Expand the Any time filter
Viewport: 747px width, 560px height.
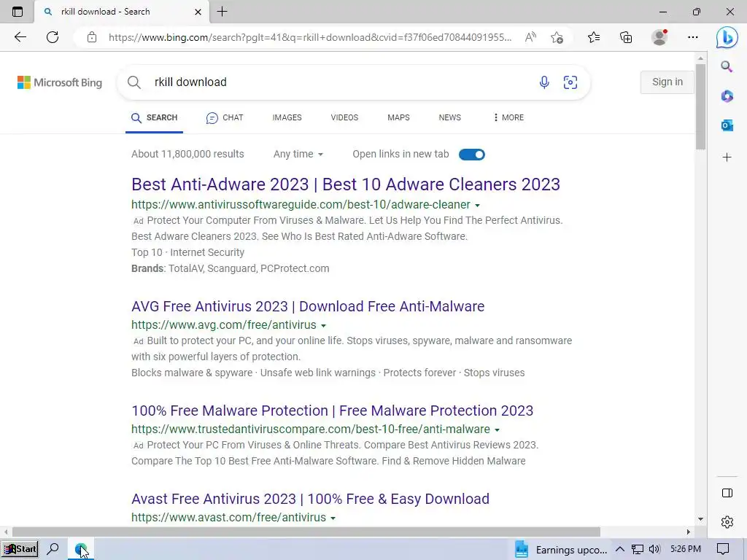pos(298,155)
